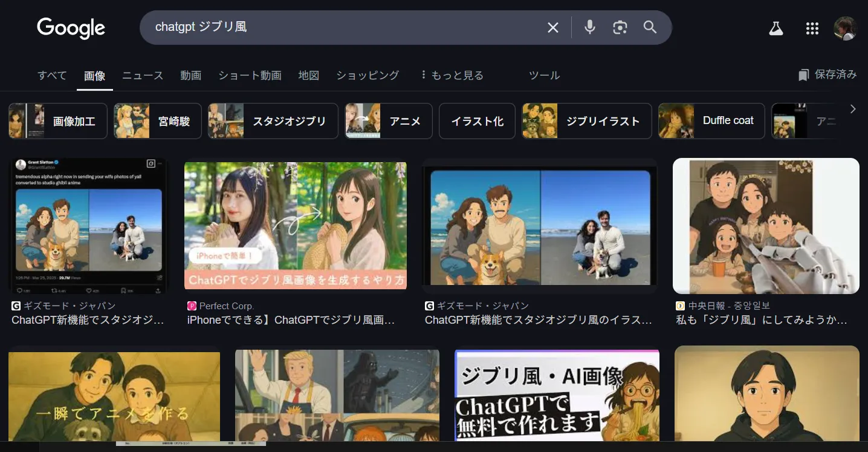Open 保存済み saved items

click(828, 74)
